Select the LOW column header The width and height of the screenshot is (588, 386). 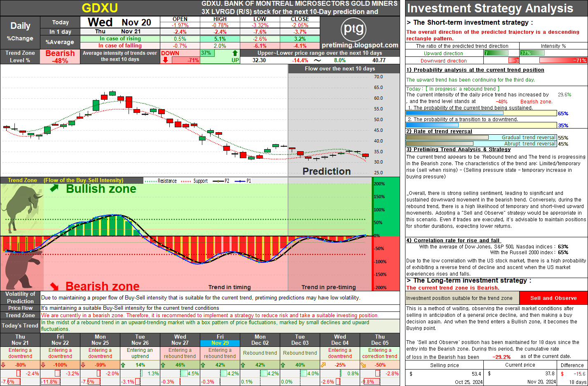point(260,19)
